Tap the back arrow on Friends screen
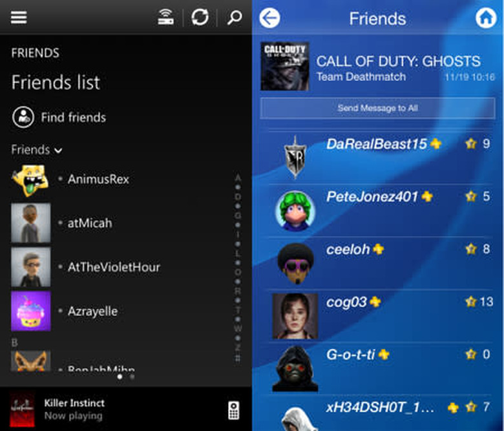The image size is (504, 431). 270,17
